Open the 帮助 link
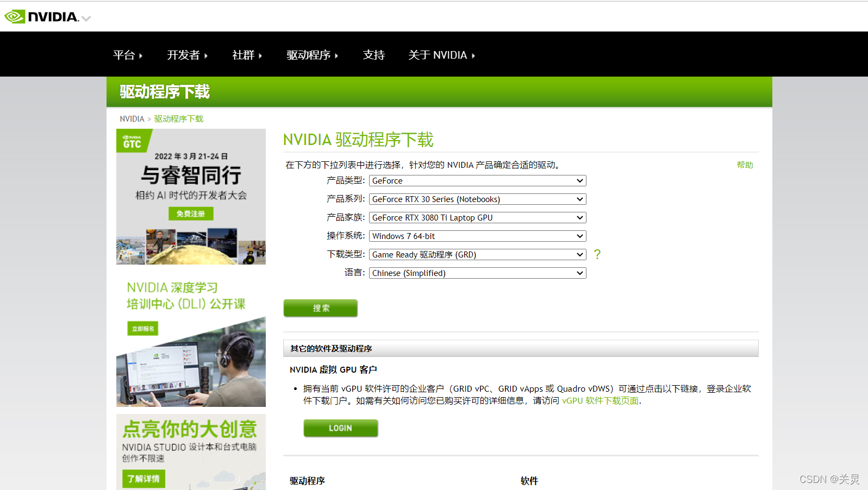The width and height of the screenshot is (868, 490). [x=745, y=165]
